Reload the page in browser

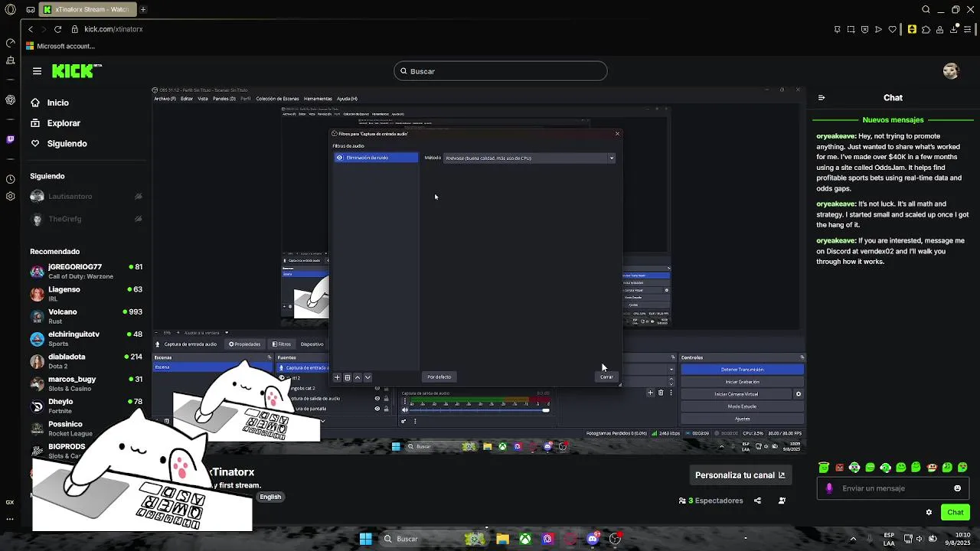pyautogui.click(x=57, y=29)
